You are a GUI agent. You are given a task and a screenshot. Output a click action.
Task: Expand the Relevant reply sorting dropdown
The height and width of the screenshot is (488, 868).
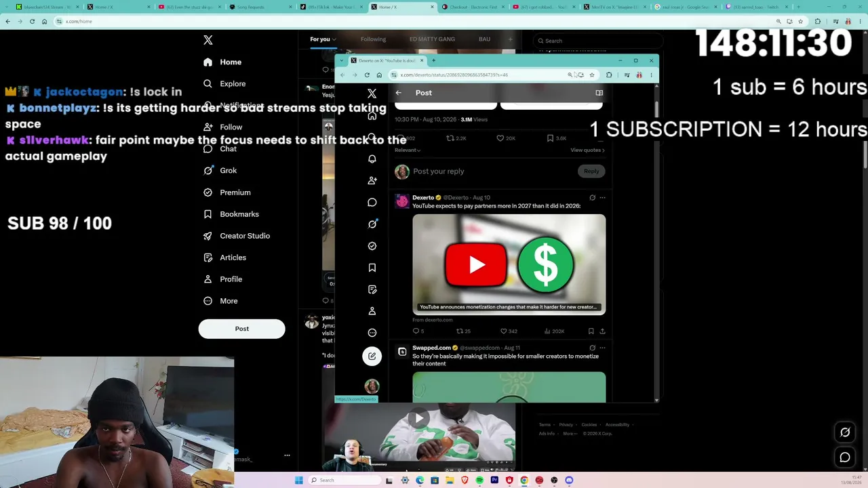(408, 150)
